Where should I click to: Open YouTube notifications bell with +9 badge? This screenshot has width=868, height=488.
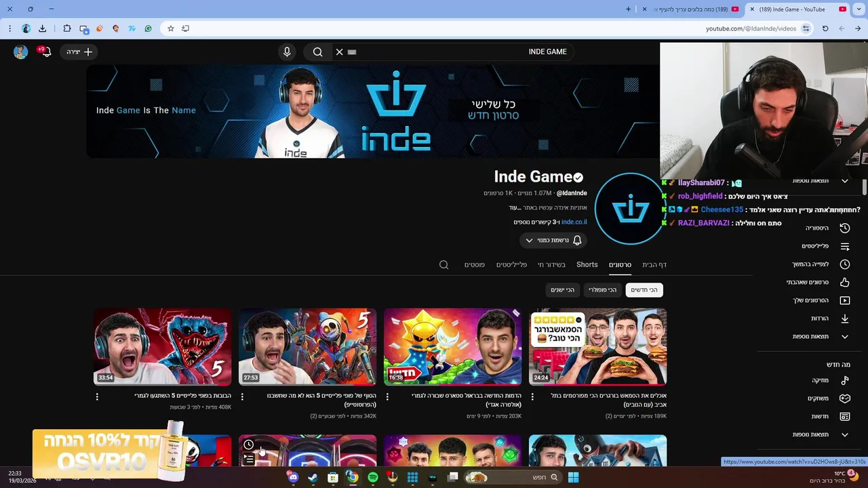(45, 52)
